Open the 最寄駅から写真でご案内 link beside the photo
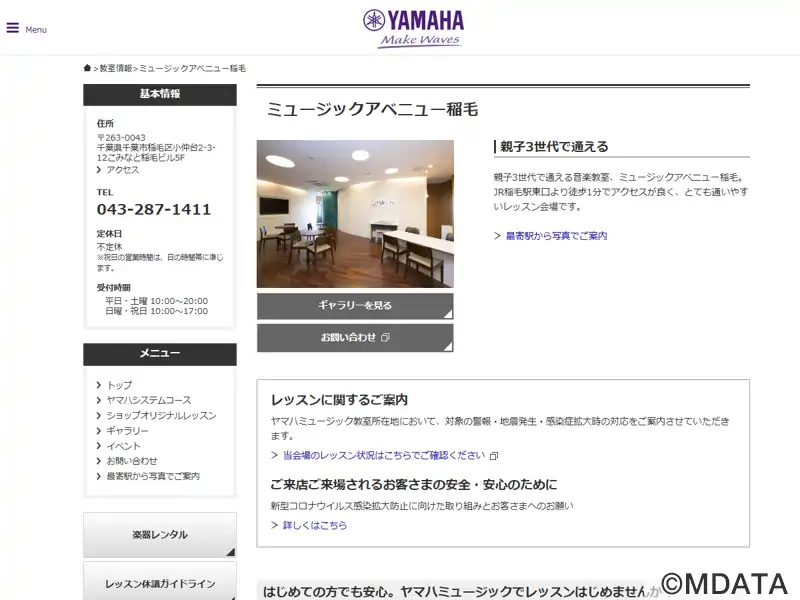 556,236
